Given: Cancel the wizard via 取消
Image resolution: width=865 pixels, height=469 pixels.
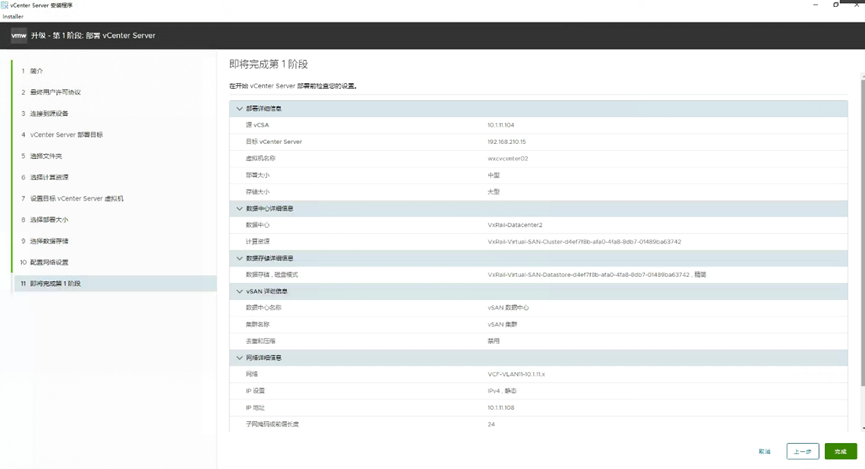Looking at the screenshot, I should pos(764,451).
